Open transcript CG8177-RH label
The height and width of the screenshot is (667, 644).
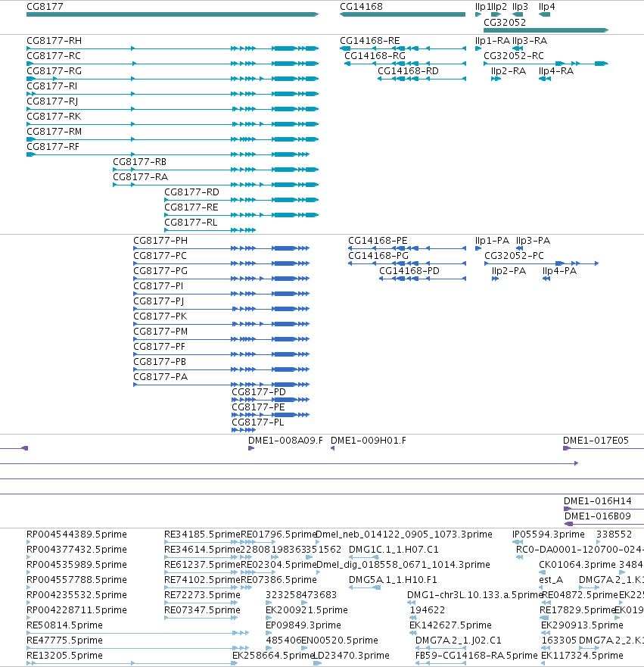coord(54,41)
